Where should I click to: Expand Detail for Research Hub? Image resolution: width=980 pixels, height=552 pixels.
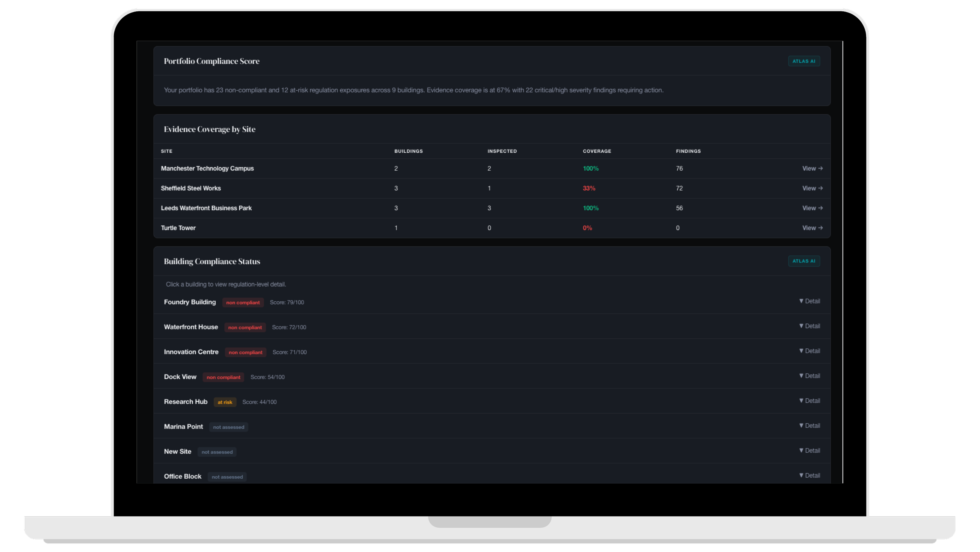[x=809, y=401]
